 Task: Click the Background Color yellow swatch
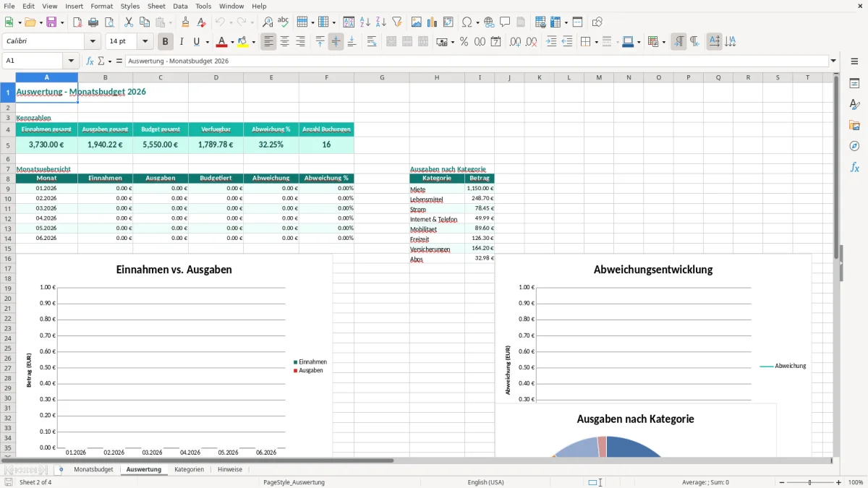pos(243,42)
